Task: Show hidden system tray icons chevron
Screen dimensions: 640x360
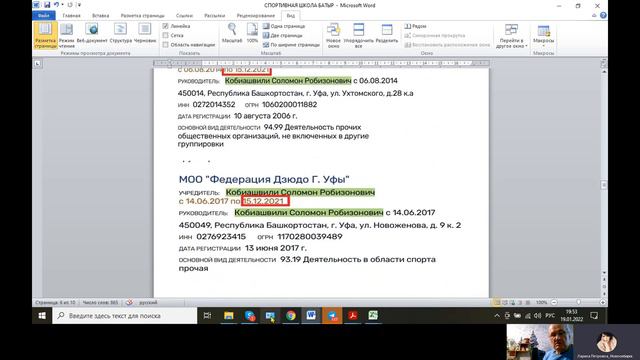Action: [x=497, y=316]
